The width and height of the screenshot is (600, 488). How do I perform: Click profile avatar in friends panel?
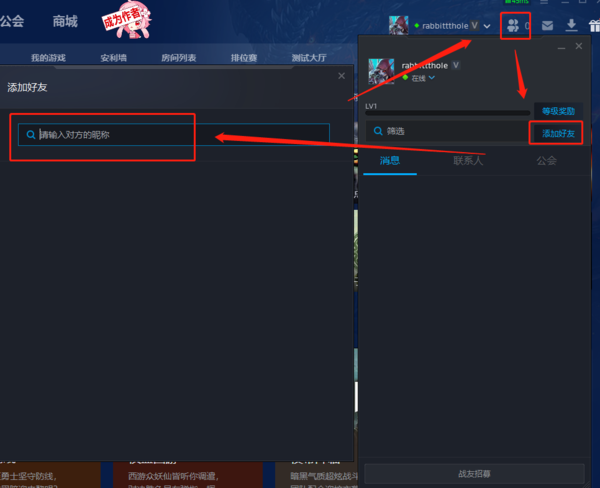[381, 71]
